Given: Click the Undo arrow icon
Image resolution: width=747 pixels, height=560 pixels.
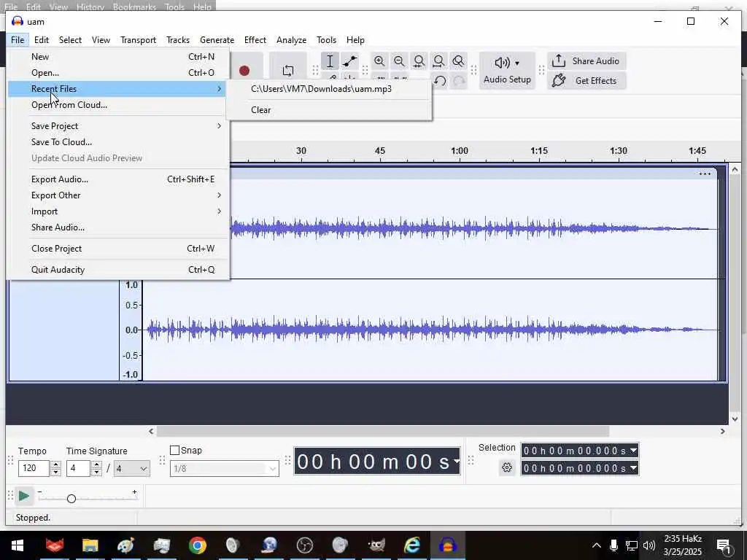Looking at the screenshot, I should pyautogui.click(x=440, y=81).
